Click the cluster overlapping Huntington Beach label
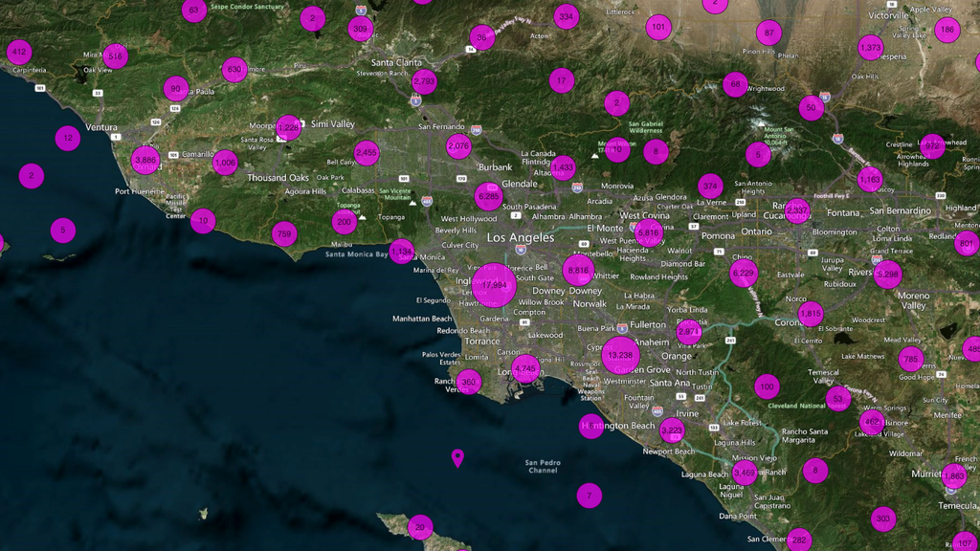 click(x=591, y=426)
